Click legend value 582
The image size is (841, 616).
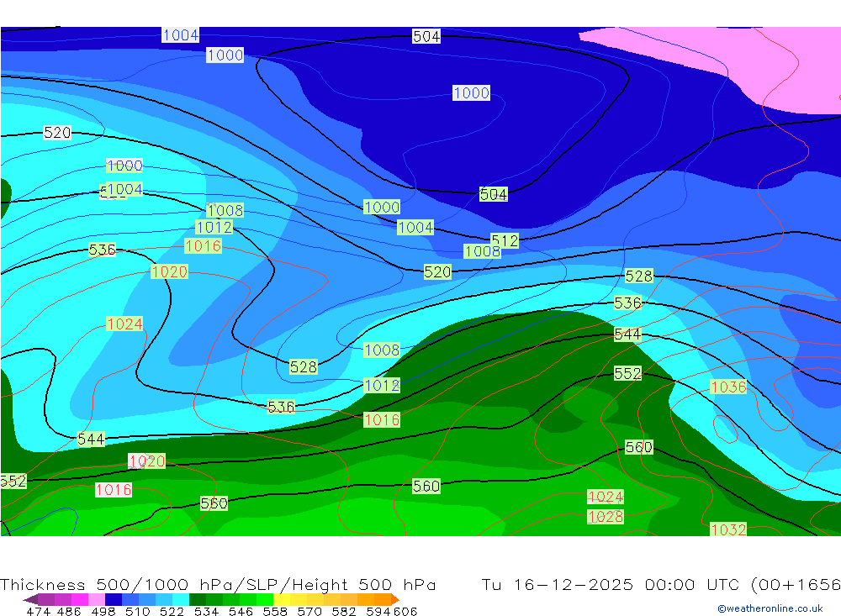(x=344, y=612)
